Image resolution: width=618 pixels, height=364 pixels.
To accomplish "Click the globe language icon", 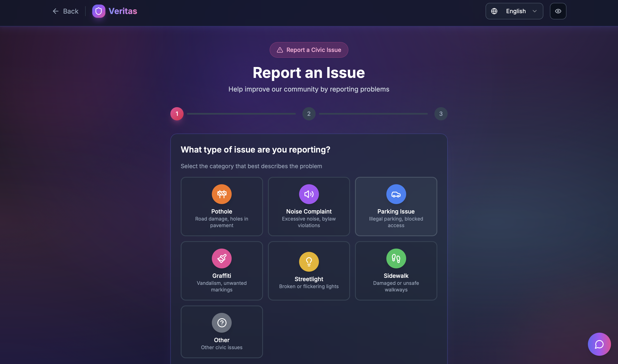I will pos(494,11).
